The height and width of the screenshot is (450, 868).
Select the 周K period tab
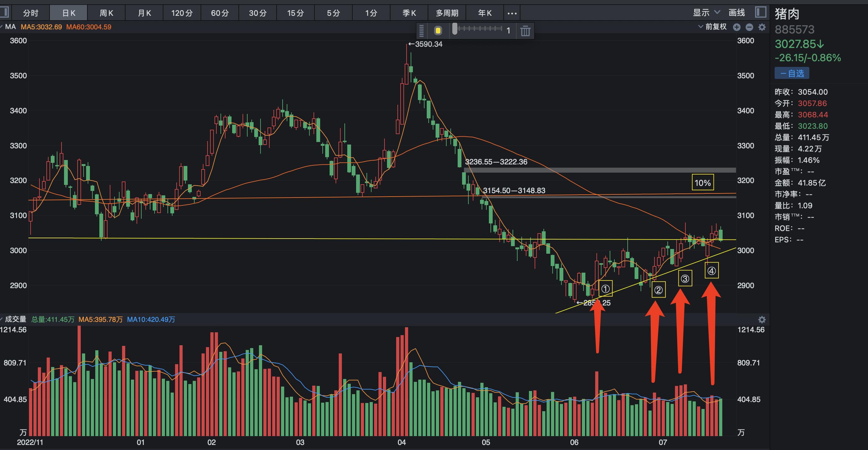tap(106, 13)
